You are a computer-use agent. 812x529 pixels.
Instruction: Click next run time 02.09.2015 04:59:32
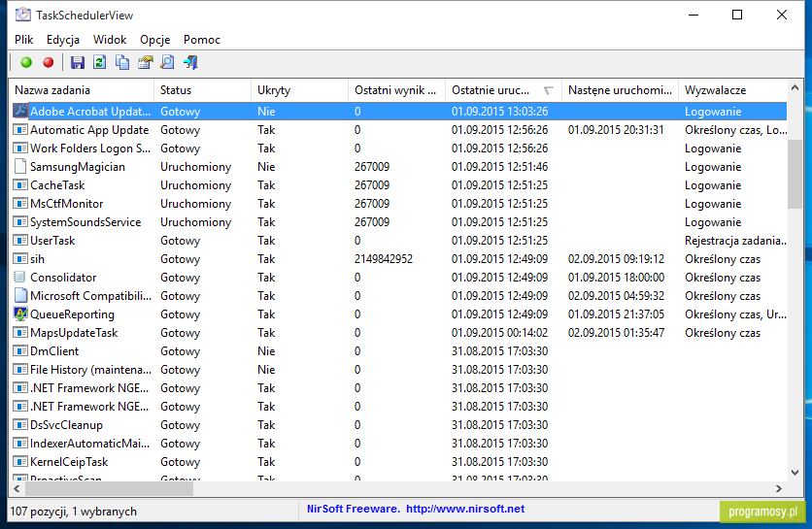tap(616, 295)
